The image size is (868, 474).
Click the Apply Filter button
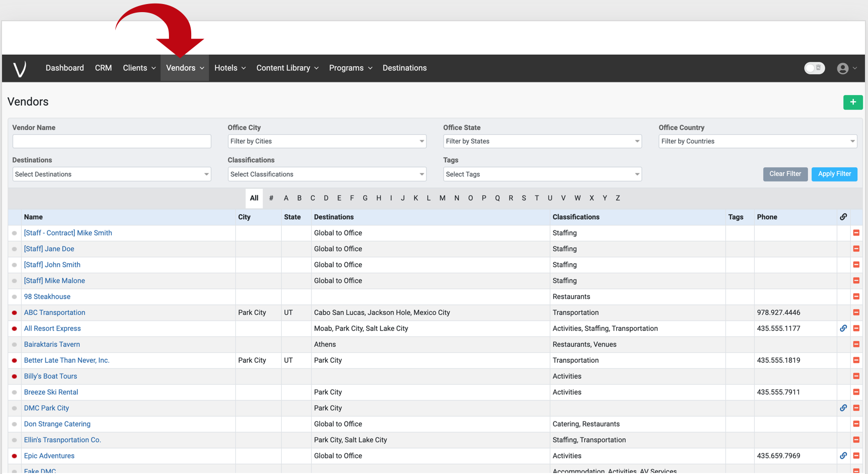834,174
